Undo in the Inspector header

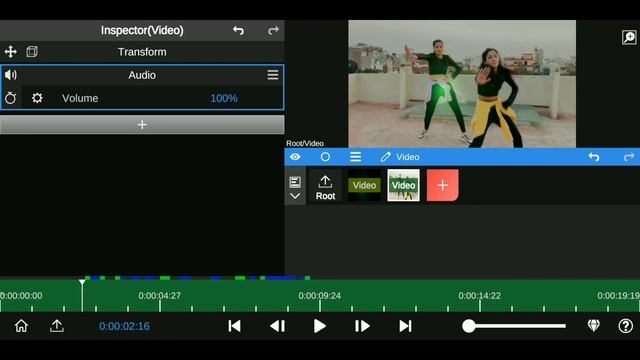tap(238, 30)
